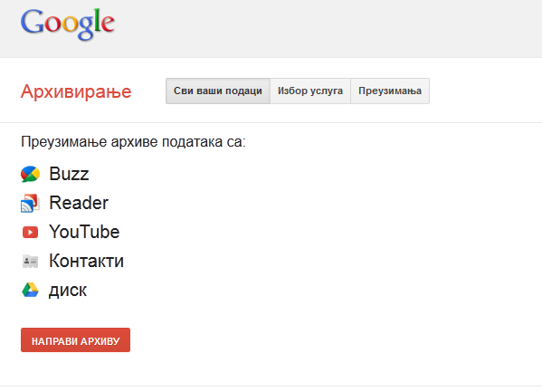
Task: Click the red YouTube play icon
Action: (31, 232)
